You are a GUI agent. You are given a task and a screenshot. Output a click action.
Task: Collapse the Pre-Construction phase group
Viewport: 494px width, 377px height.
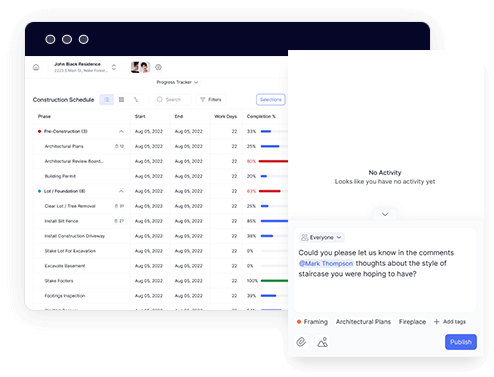click(x=121, y=131)
